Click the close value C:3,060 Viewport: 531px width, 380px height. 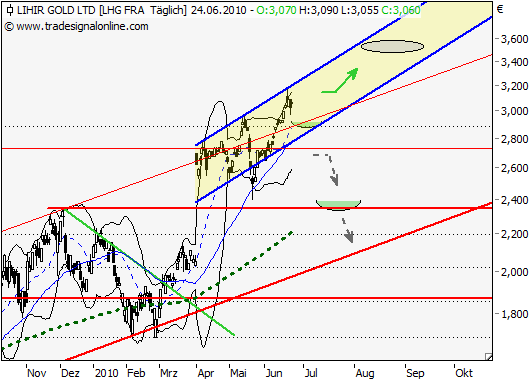click(401, 10)
